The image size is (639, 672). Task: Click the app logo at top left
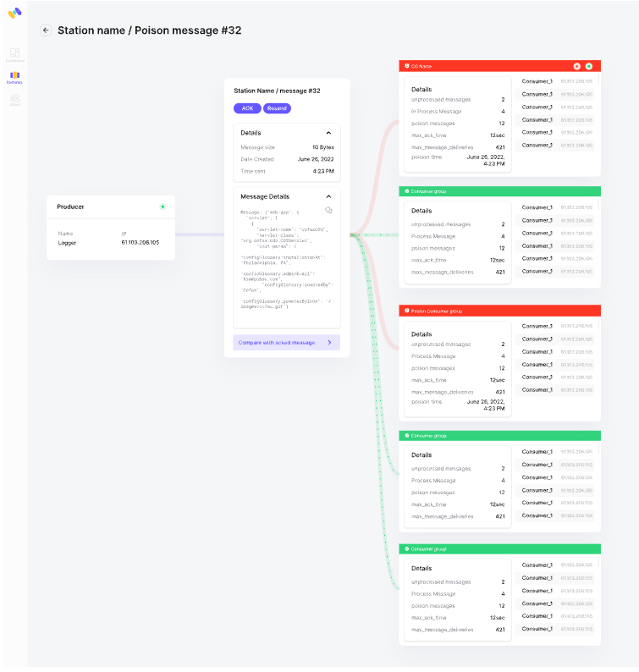pyautogui.click(x=14, y=14)
